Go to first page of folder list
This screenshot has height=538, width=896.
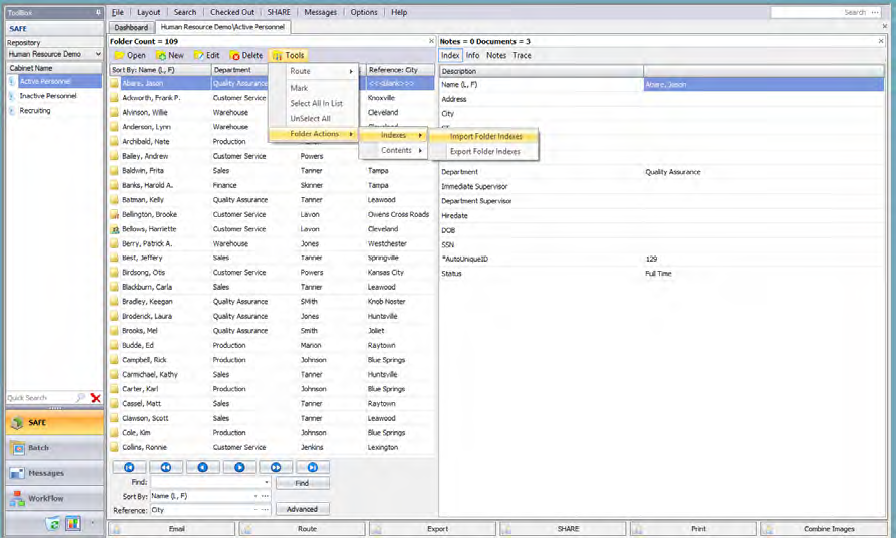(129, 467)
